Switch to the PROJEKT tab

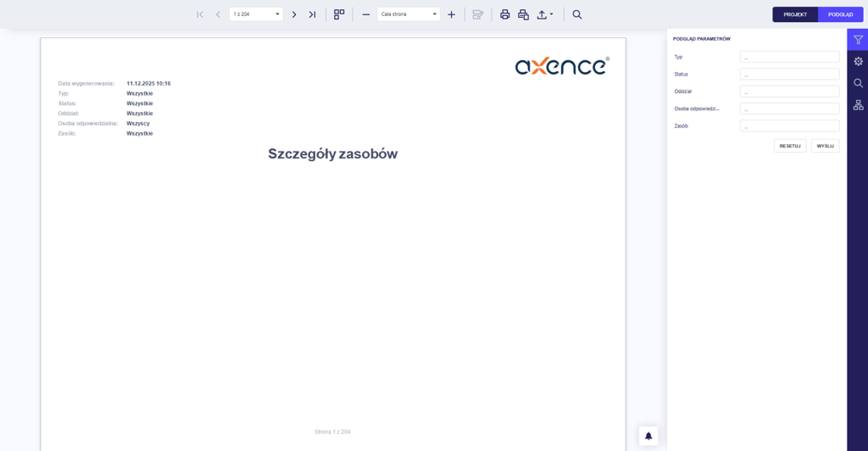click(x=795, y=15)
